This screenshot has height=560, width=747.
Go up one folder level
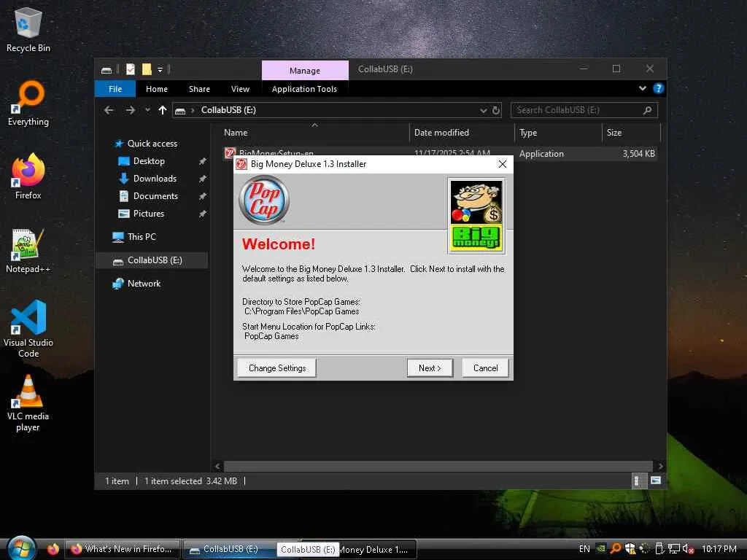click(x=163, y=111)
